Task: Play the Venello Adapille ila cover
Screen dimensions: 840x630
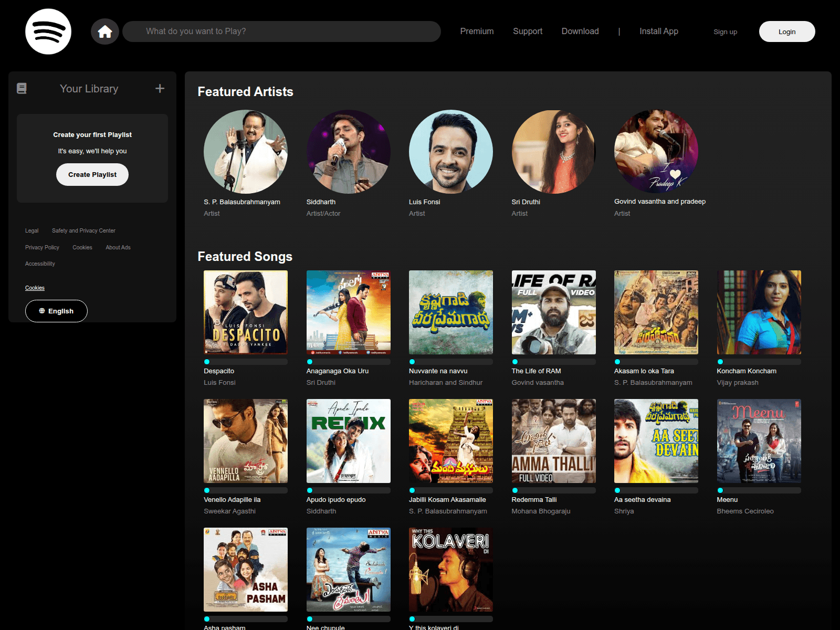Action: click(x=246, y=441)
